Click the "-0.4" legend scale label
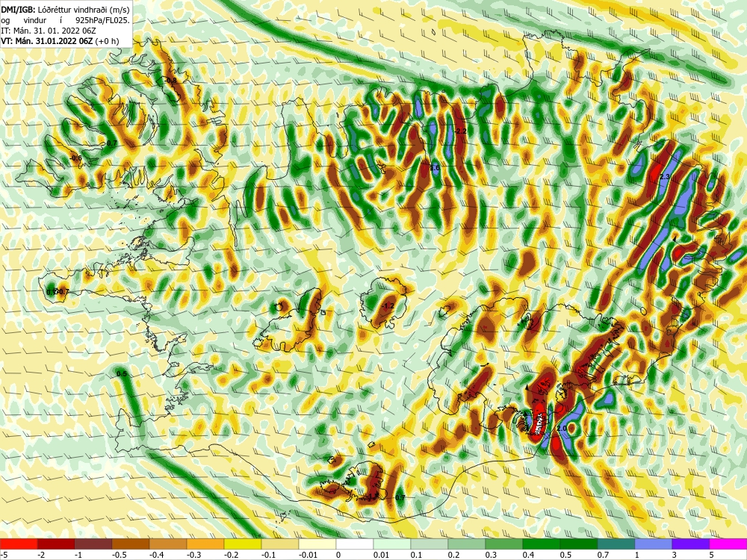This screenshot has width=747, height=560. 156,555
